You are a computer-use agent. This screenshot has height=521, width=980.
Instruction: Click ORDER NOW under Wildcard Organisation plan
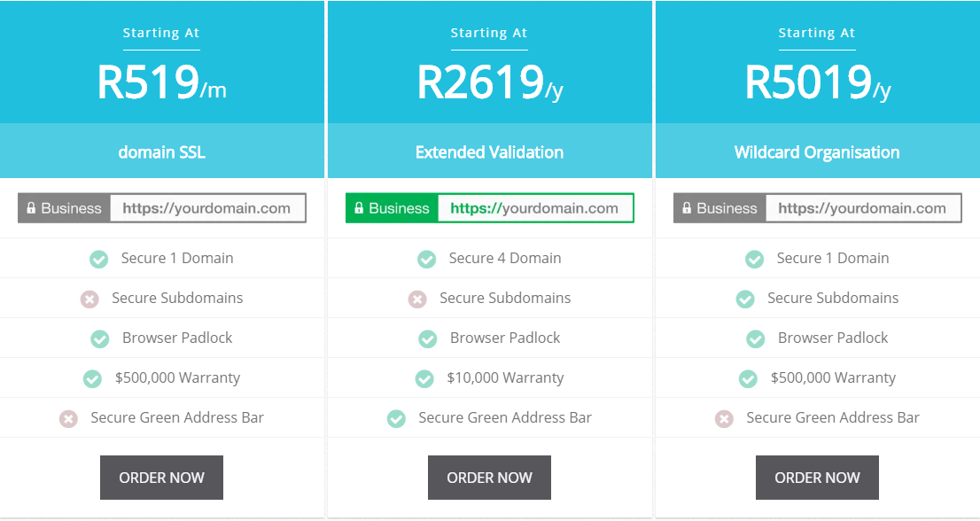tap(817, 478)
